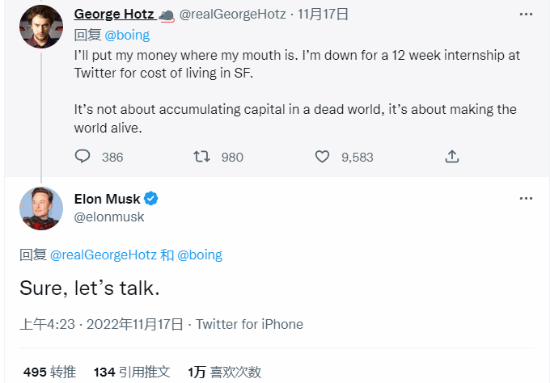
Task: Like George Hotz's tweet with the heart icon
Action: 322,156
